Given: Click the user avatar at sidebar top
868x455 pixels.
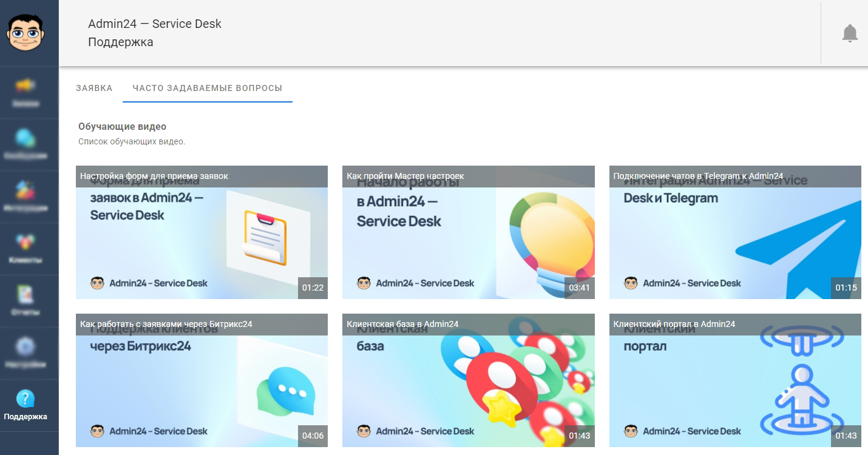Looking at the screenshot, I should pos(25,32).
